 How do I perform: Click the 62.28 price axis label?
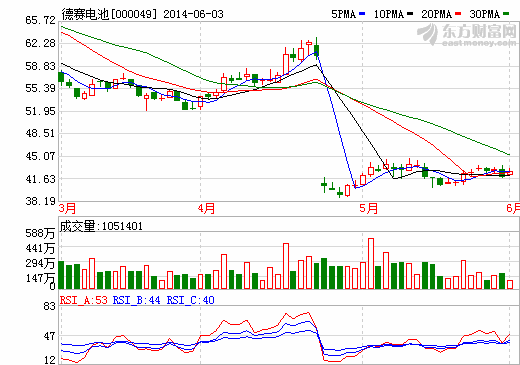tap(40, 43)
